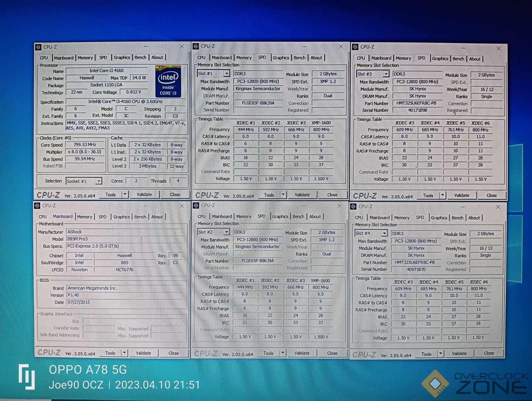Click Validate in the i3 4160 processor window

144,194
